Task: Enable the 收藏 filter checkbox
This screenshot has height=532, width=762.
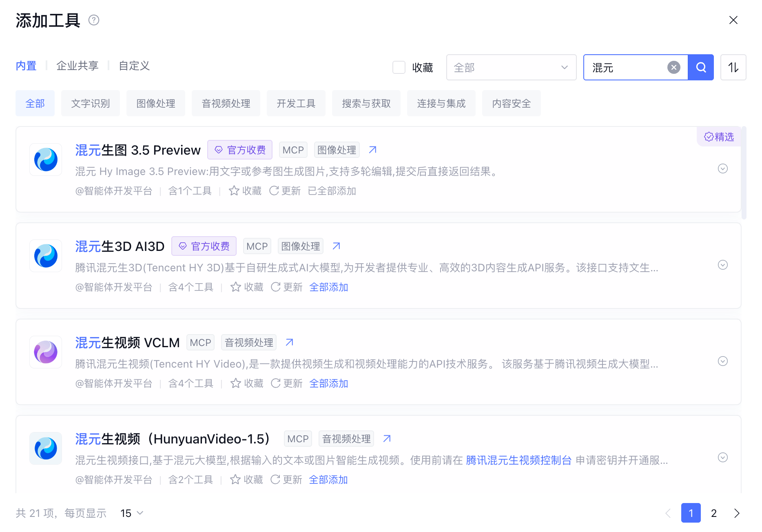Action: 399,67
